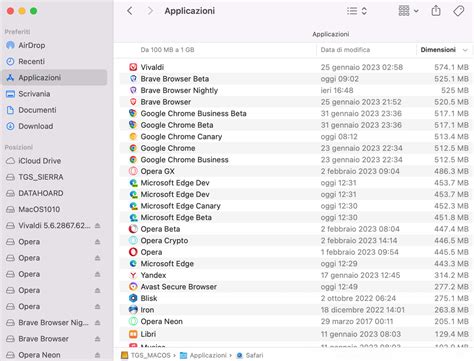The height and width of the screenshot is (361, 474).
Task: Click the Tags toolbar icon
Action: (x=459, y=11)
